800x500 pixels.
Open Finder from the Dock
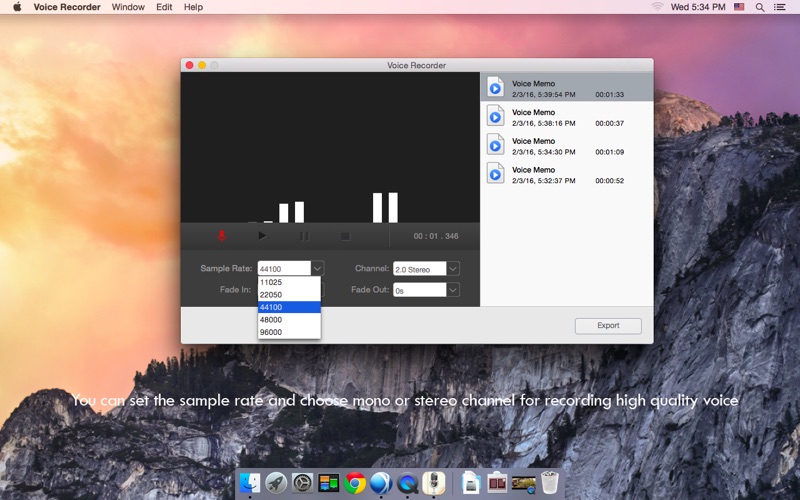pyautogui.click(x=249, y=482)
